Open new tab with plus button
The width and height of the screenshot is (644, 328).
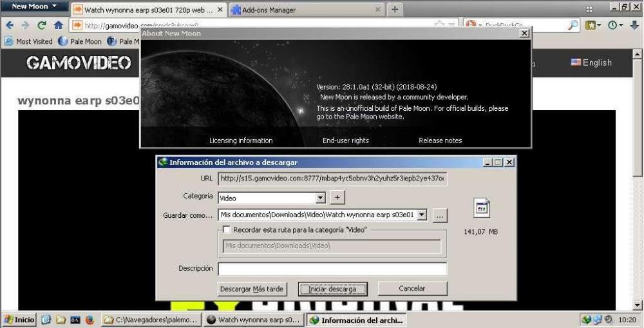394,9
